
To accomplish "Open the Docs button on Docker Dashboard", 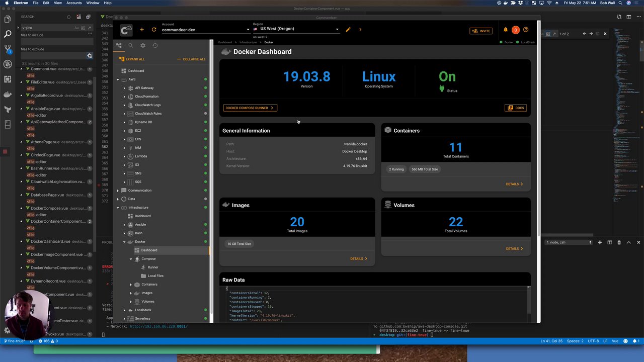I will (516, 108).
